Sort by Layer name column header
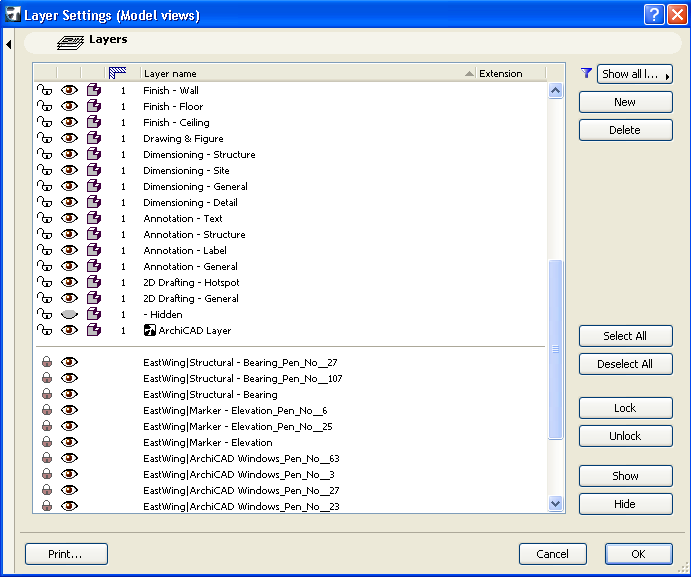 point(309,73)
